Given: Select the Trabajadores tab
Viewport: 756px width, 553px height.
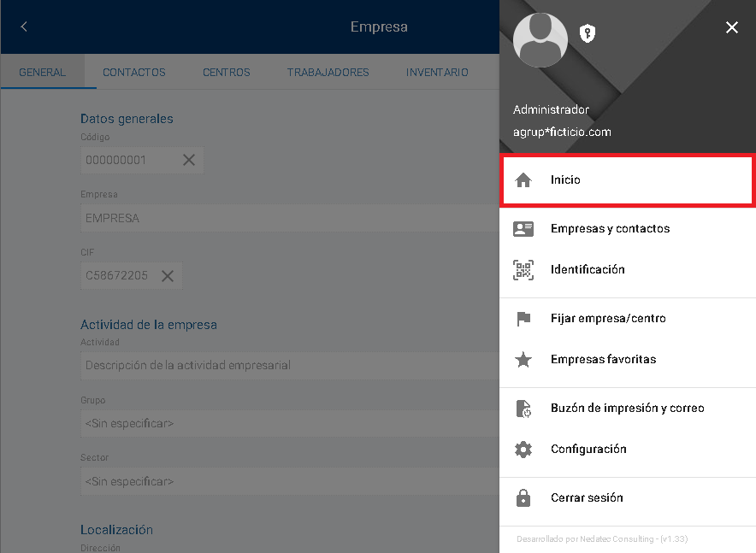Looking at the screenshot, I should coord(328,73).
